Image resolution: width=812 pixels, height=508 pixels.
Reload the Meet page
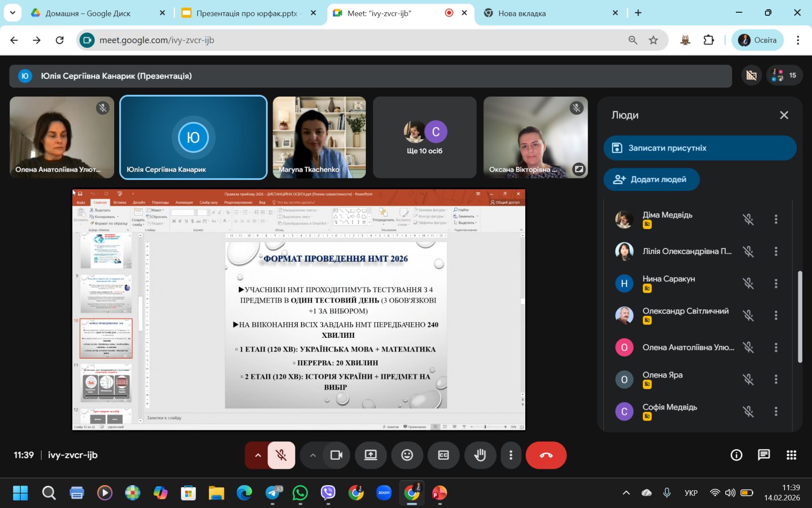pyautogui.click(x=59, y=40)
